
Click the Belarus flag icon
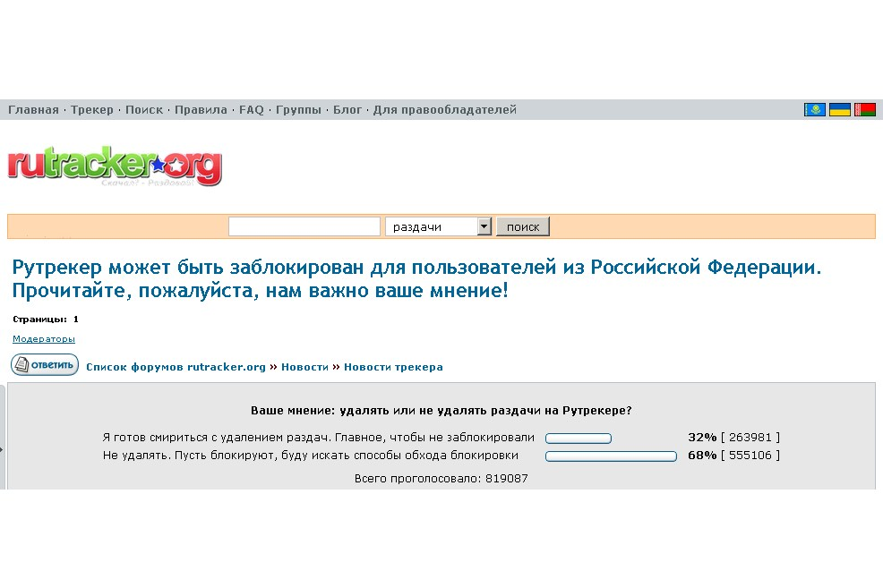coord(865,110)
